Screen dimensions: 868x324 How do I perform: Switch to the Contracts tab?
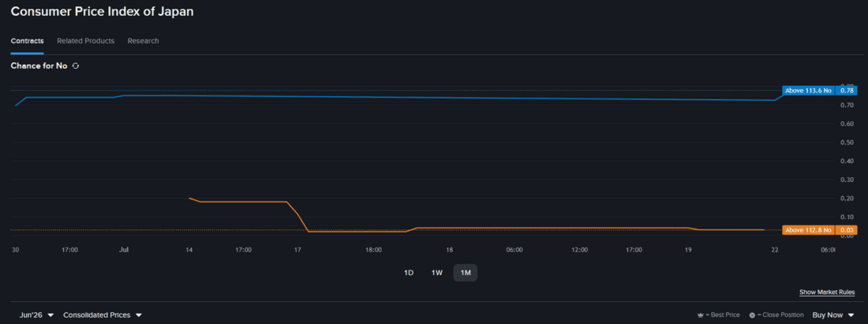(x=27, y=41)
